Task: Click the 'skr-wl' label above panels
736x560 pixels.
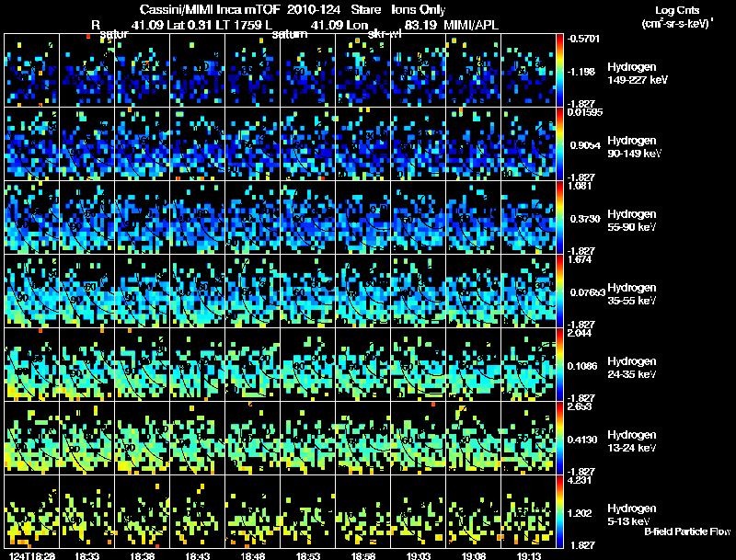Action: click(x=385, y=34)
